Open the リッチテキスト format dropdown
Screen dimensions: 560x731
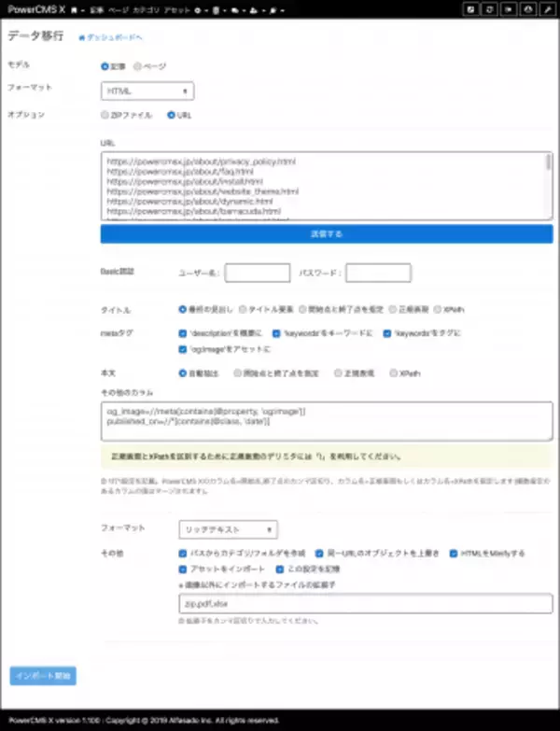227,529
